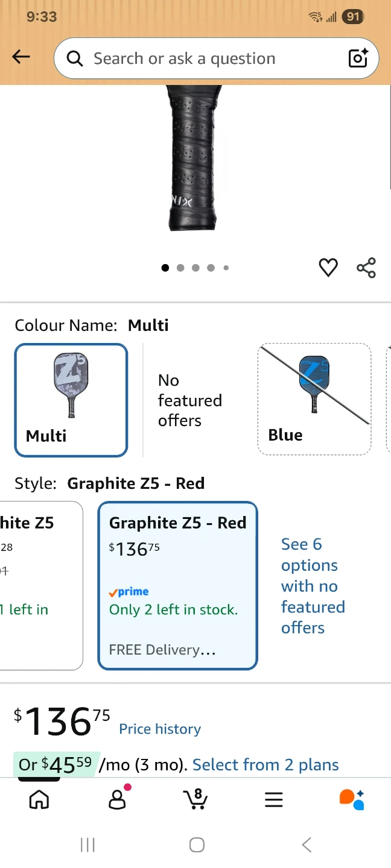Tap the share icon
The width and height of the screenshot is (391, 868).
[366, 268]
